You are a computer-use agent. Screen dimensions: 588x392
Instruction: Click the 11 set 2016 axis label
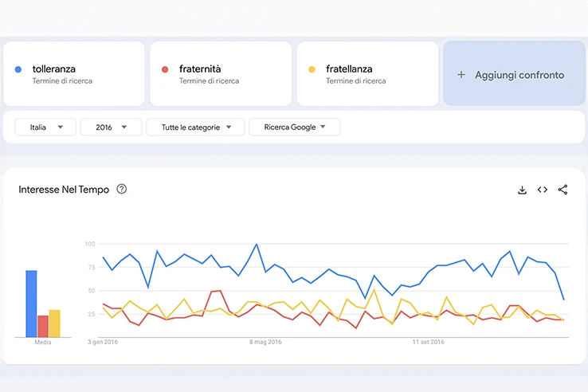428,342
